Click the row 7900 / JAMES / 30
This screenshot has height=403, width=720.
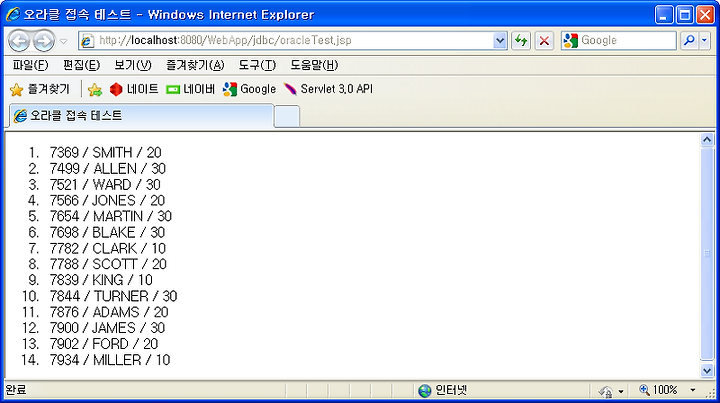(x=107, y=328)
